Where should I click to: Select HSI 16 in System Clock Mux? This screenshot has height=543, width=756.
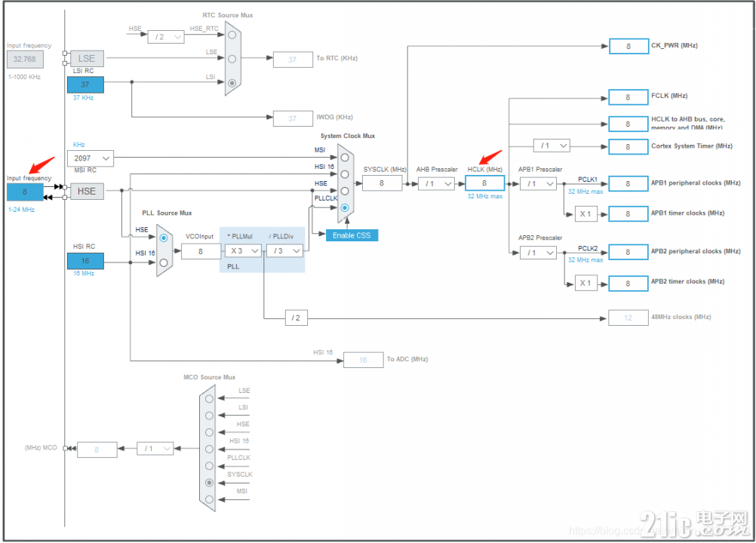[345, 174]
